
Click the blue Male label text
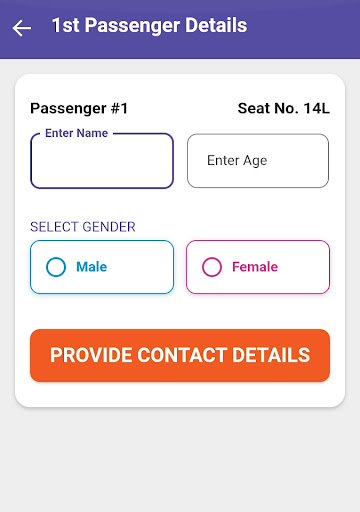[x=92, y=267]
